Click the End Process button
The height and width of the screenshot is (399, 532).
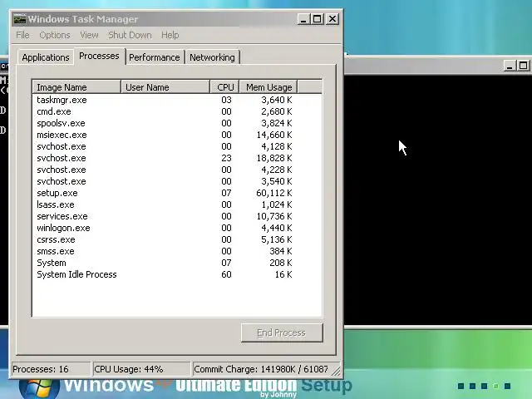pos(282,332)
